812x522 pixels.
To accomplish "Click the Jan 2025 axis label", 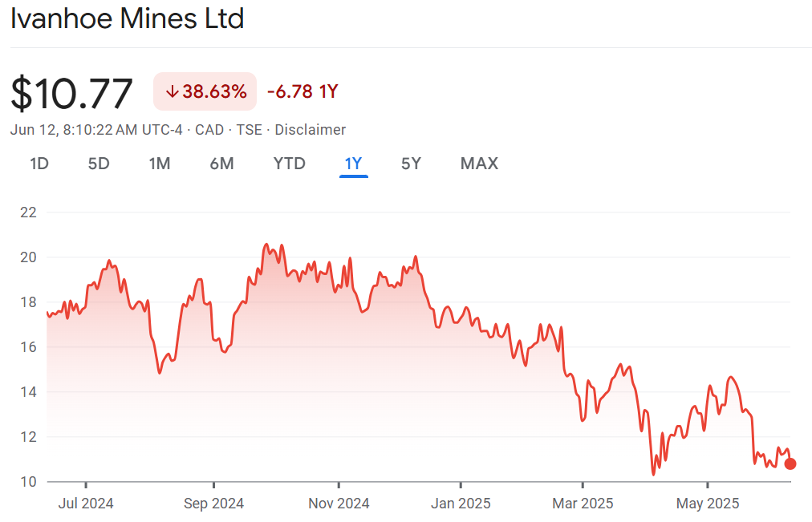I will coord(461,504).
